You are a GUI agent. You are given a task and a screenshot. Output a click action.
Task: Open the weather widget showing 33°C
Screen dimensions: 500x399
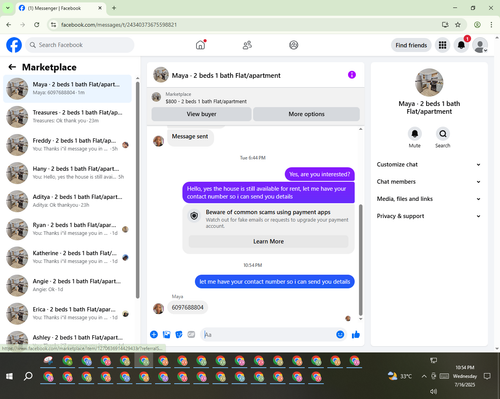click(x=400, y=376)
